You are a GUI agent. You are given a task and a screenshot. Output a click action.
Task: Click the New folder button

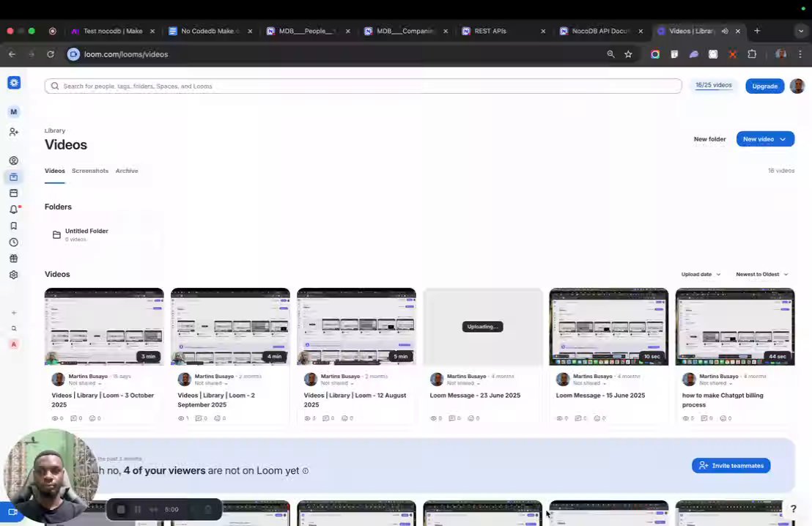click(x=709, y=139)
